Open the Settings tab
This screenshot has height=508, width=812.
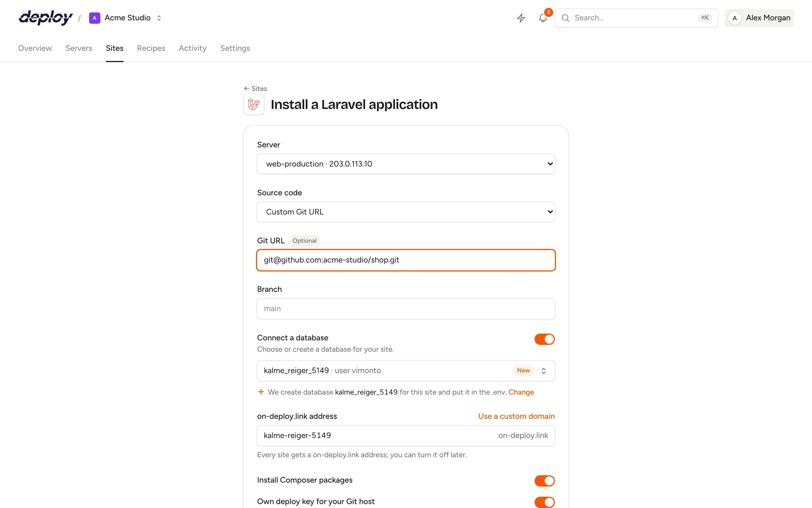(235, 48)
